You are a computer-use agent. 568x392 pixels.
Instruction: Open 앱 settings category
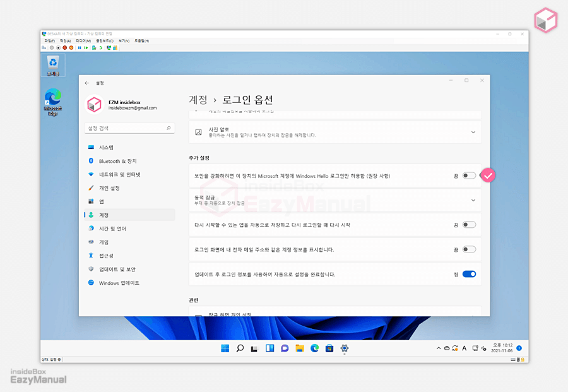click(129, 201)
